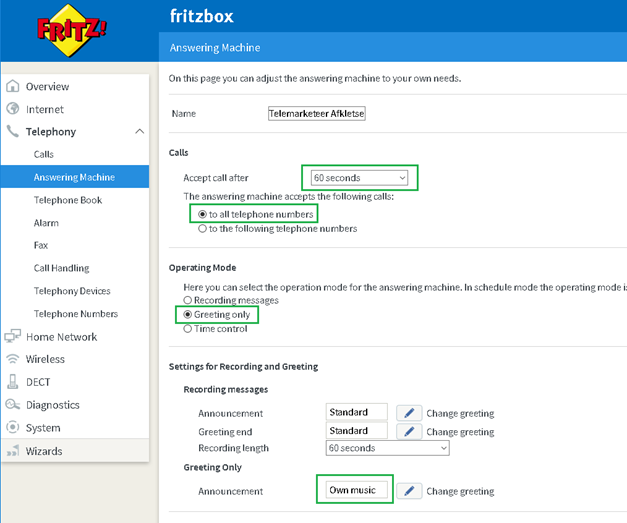Open Telephone Numbers page
The image size is (627, 523).
[x=76, y=313]
